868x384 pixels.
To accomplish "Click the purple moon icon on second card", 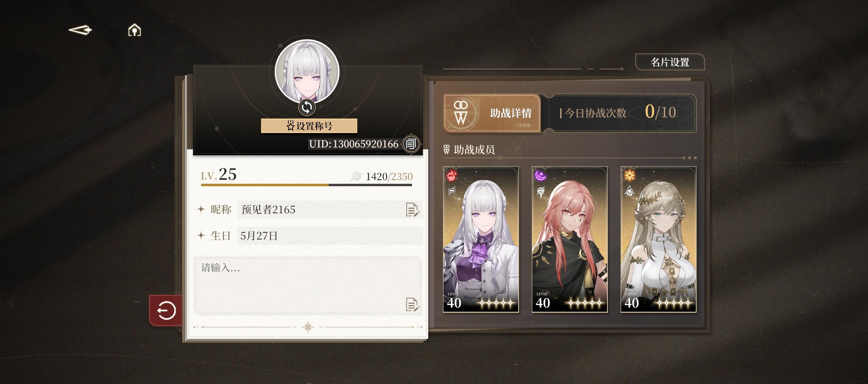I will (541, 175).
